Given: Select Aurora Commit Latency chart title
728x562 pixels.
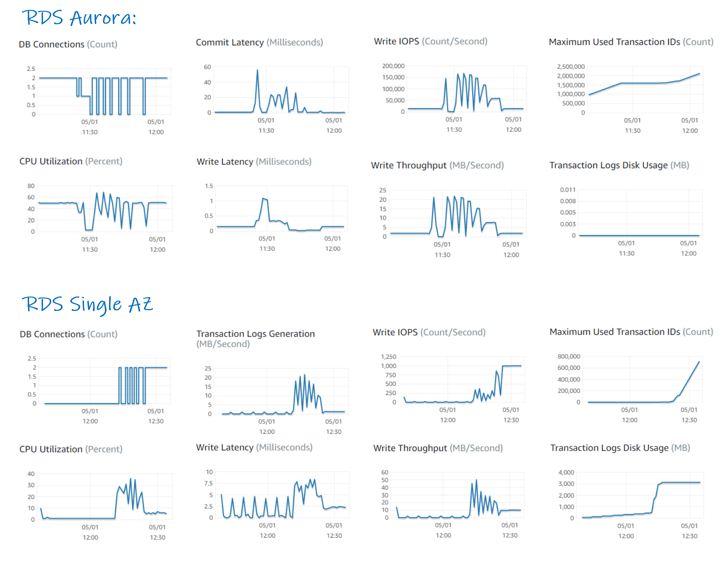Looking at the screenshot, I should 259,42.
